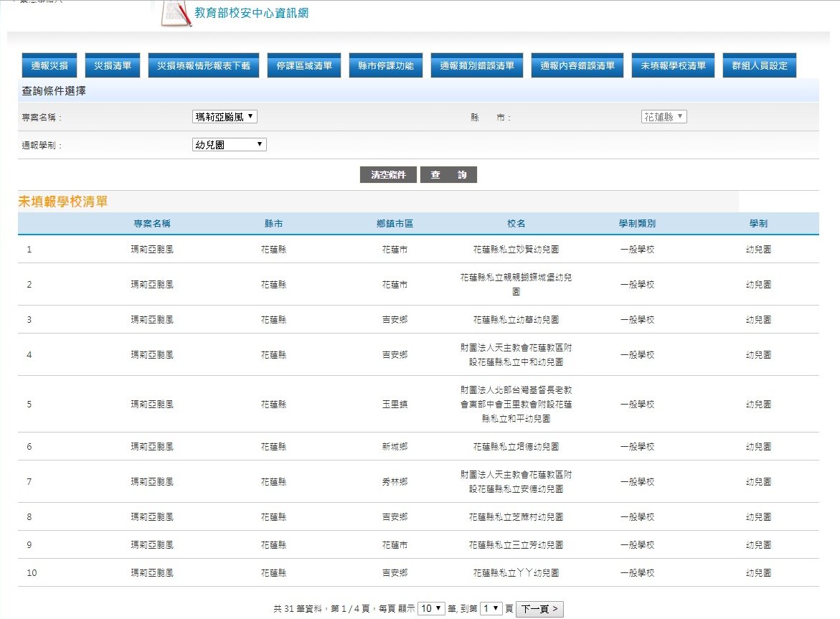The width and height of the screenshot is (840, 619).
Task: Open 群組人員設定 settings tab
Action: point(759,66)
